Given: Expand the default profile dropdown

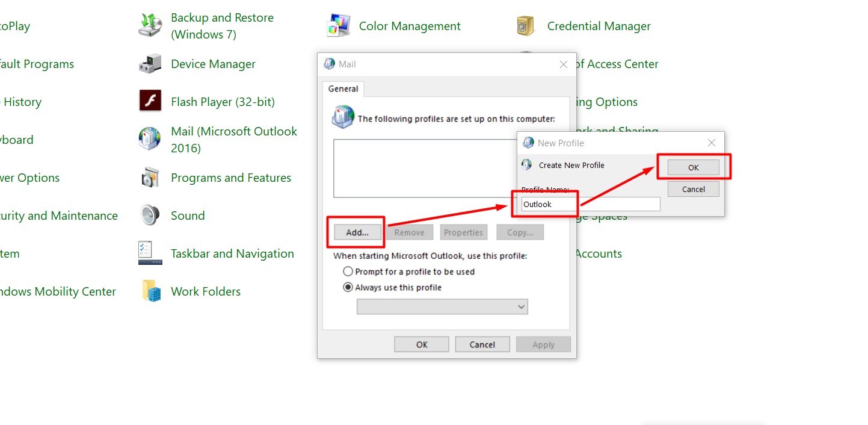Looking at the screenshot, I should 442,307.
